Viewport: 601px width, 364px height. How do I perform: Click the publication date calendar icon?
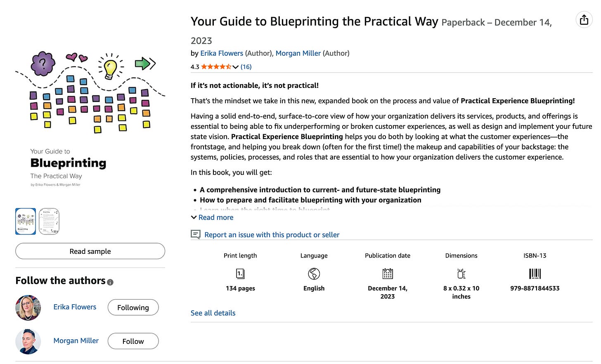(x=388, y=274)
